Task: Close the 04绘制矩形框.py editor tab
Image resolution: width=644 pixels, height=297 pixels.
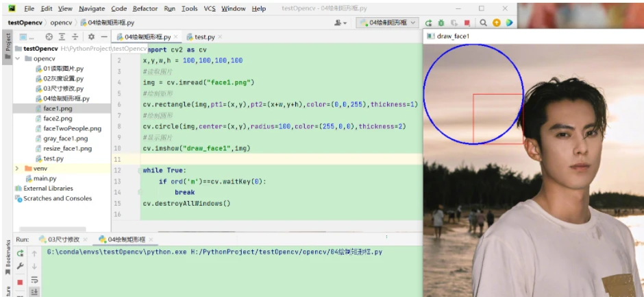Action: click(x=176, y=37)
